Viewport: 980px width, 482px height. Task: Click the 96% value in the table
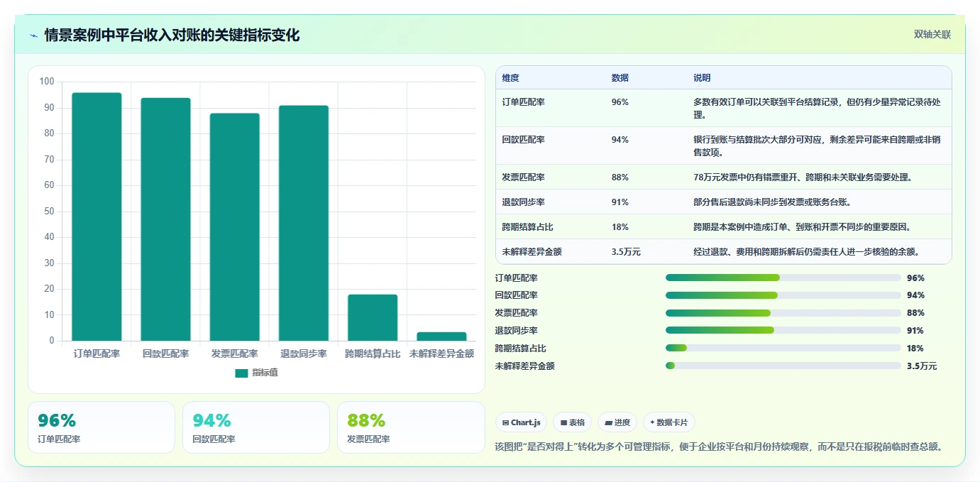(x=620, y=102)
